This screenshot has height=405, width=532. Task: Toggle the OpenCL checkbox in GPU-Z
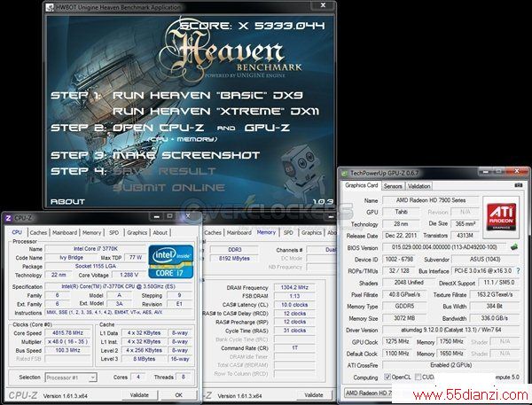[x=387, y=377]
